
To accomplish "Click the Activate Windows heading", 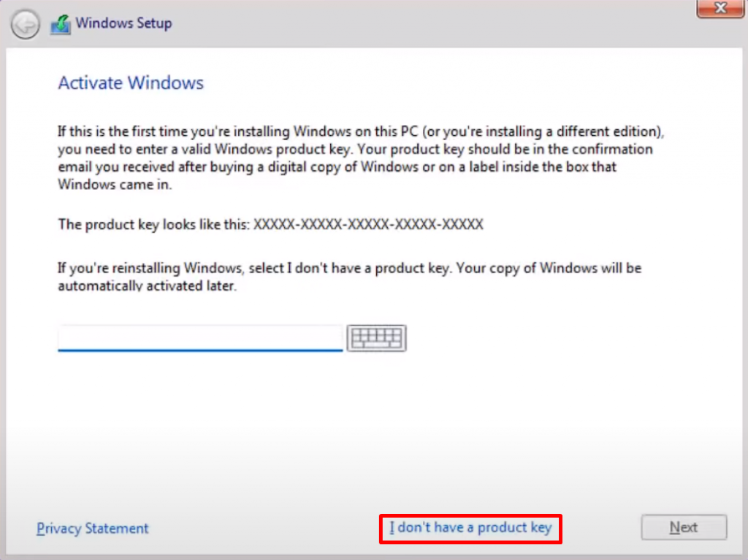I will pos(131,83).
